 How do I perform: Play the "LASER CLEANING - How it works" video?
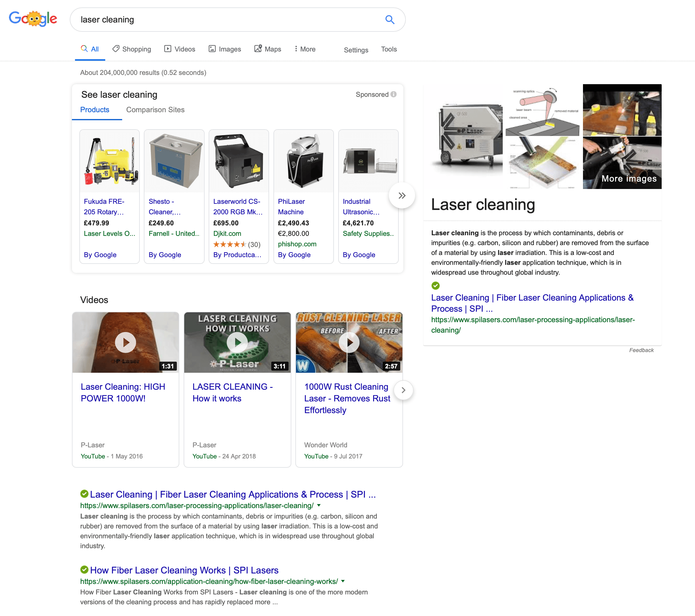[x=237, y=343]
